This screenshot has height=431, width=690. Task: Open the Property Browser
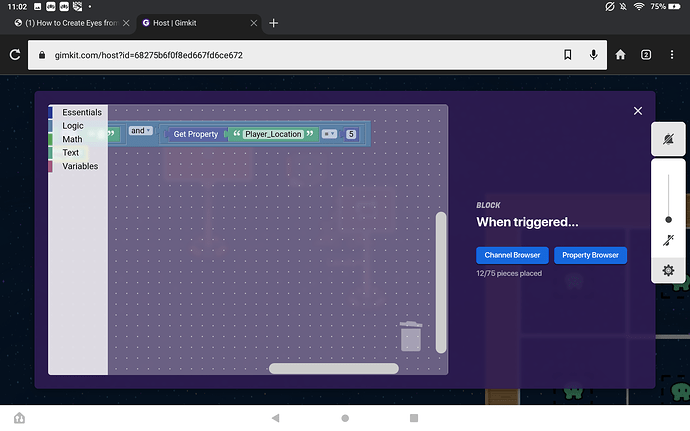(590, 255)
